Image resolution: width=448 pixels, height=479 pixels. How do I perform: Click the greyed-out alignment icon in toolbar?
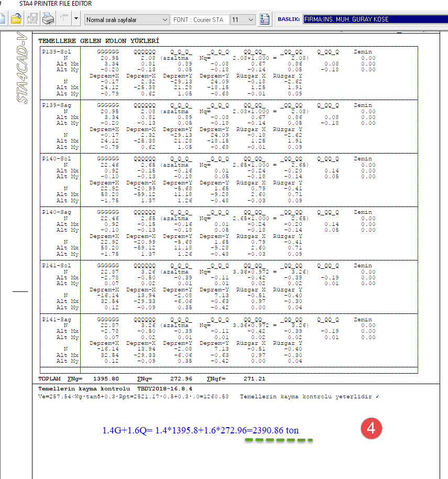click(x=65, y=19)
